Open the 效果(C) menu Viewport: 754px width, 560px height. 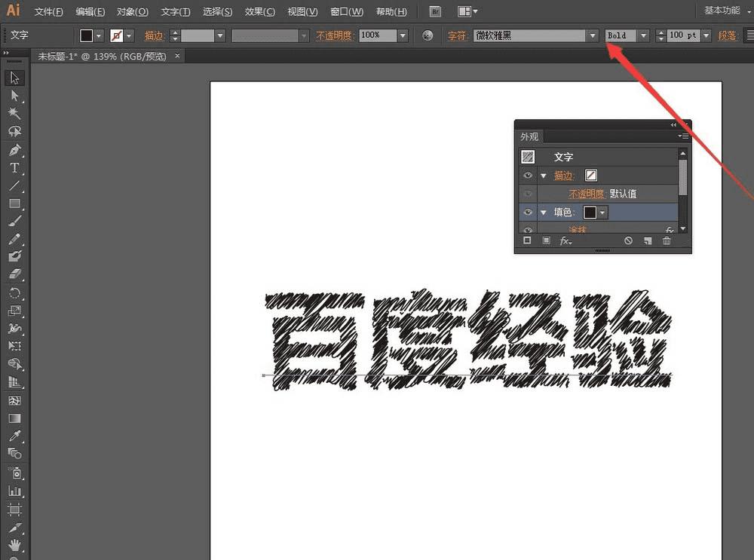259,12
